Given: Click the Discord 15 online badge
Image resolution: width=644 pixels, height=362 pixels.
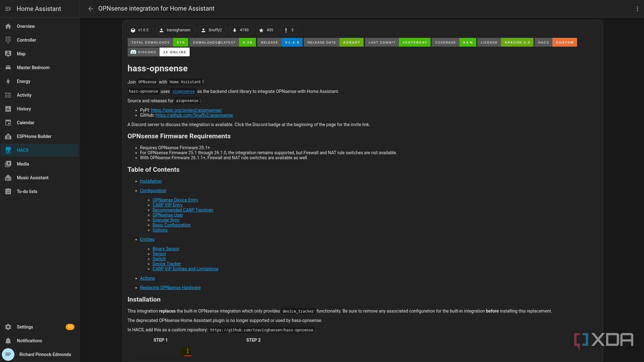Looking at the screenshot, I should coord(159,52).
